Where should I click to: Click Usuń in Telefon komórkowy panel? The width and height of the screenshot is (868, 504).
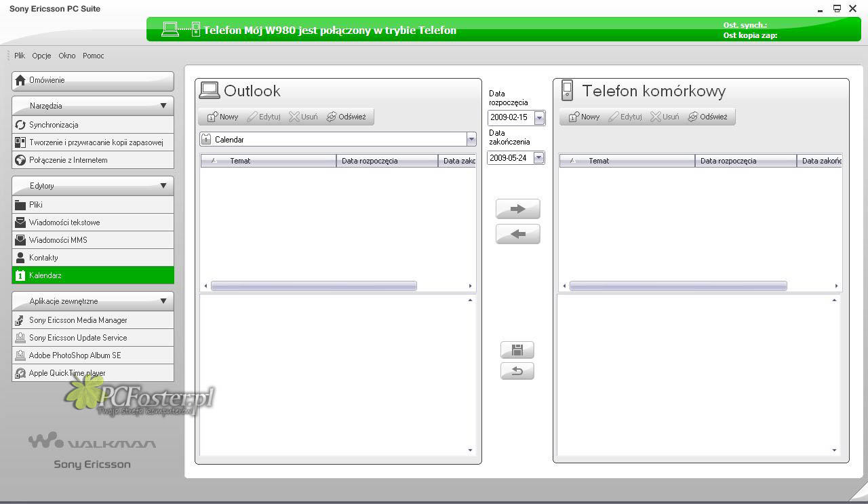(x=665, y=117)
